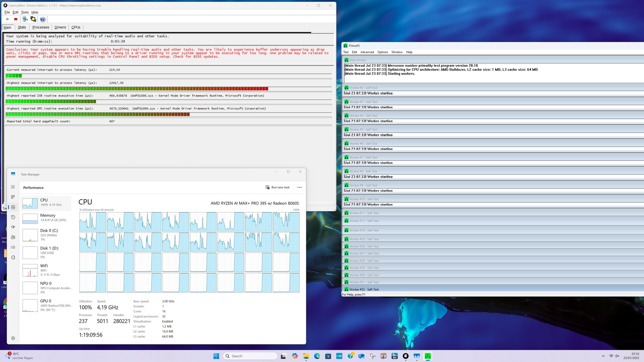The height and width of the screenshot is (362, 644).
Task: Open the Advanced menu in Prime95
Action: tap(367, 52)
